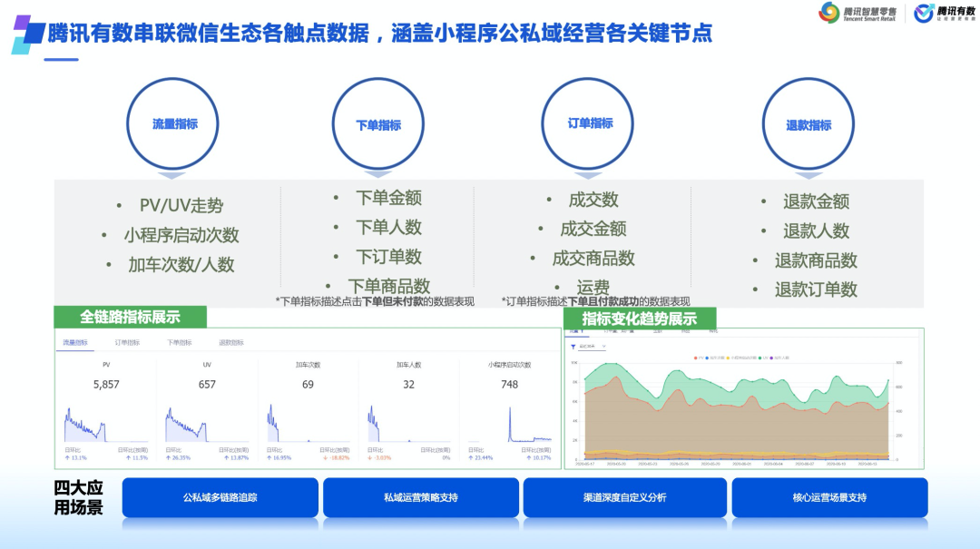
Task: Click the 10.17% weekly figure
Action: (x=537, y=457)
